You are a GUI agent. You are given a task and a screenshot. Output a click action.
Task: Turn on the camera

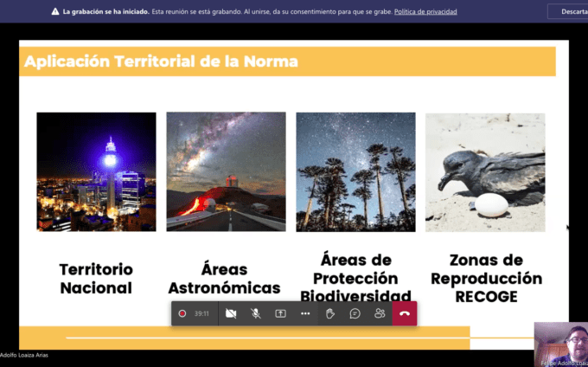coord(231,313)
